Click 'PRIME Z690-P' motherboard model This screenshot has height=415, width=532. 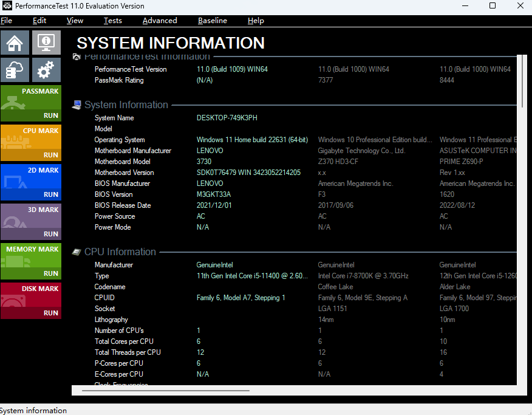tap(461, 162)
